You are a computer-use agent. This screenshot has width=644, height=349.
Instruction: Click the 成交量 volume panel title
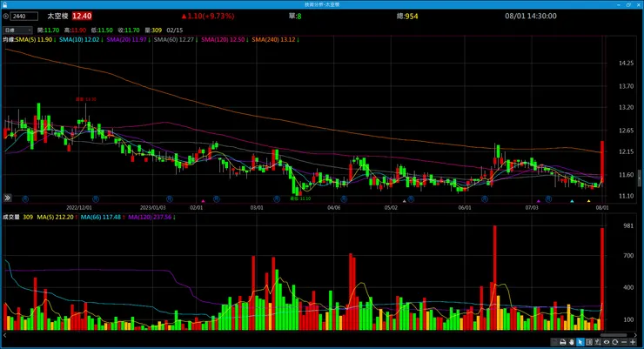11,217
